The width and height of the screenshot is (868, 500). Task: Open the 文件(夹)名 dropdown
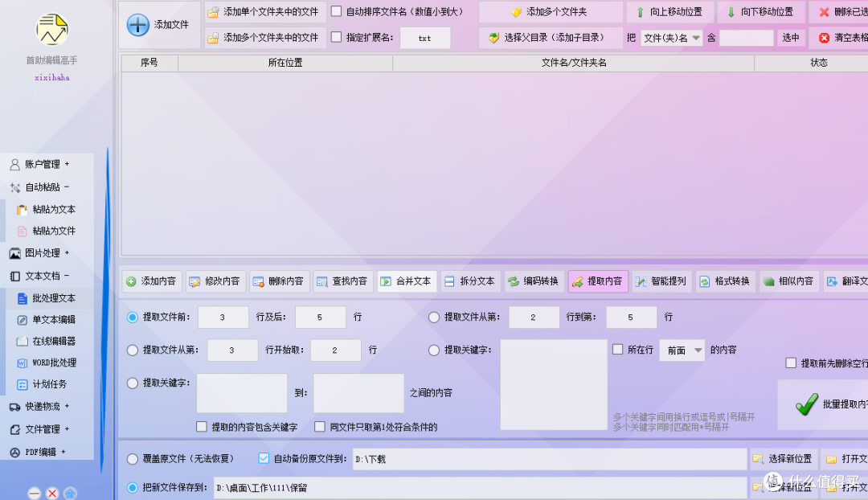671,38
